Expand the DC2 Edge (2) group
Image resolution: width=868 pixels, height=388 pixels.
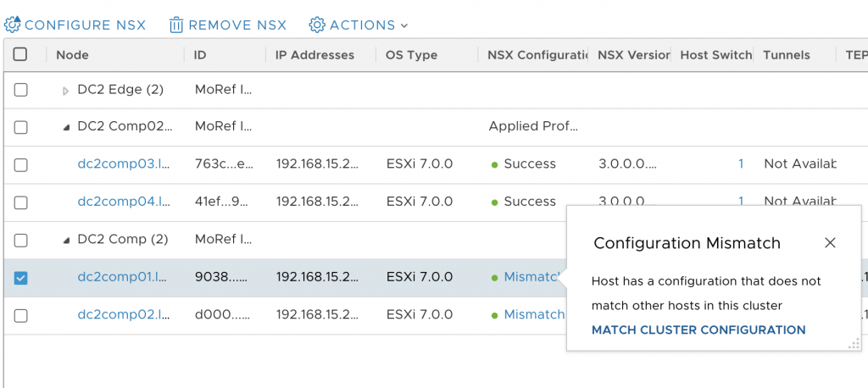(66, 91)
